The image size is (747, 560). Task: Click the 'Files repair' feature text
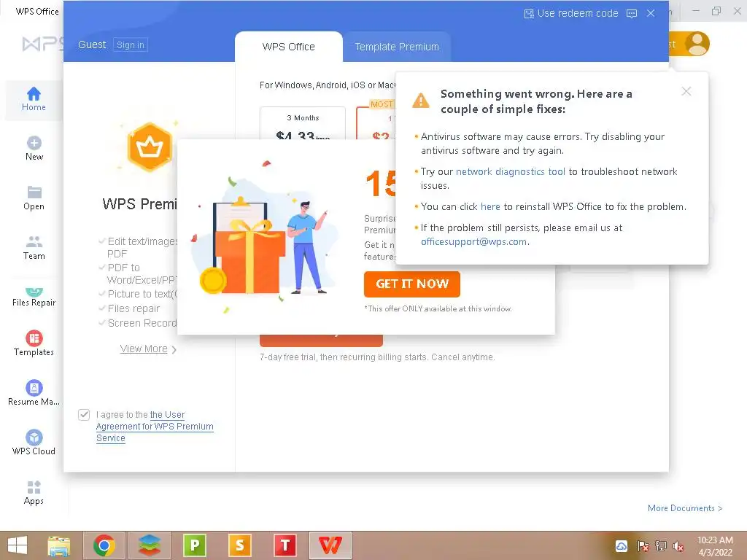click(x=134, y=308)
